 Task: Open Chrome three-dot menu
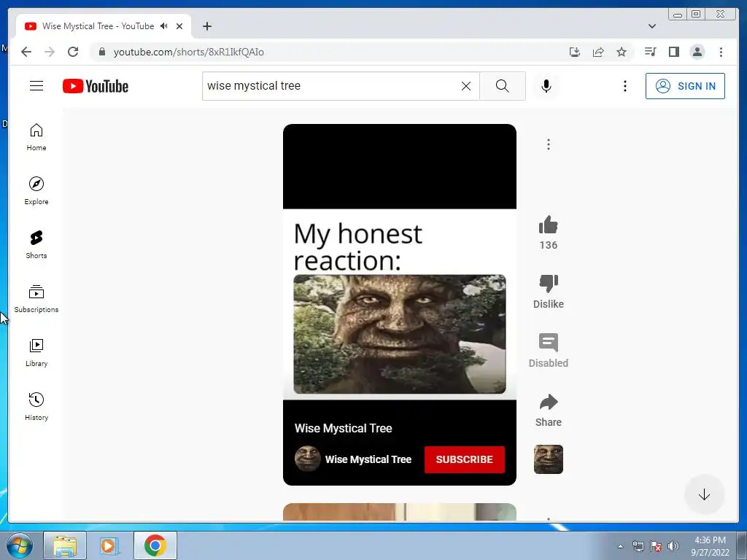pyautogui.click(x=721, y=52)
